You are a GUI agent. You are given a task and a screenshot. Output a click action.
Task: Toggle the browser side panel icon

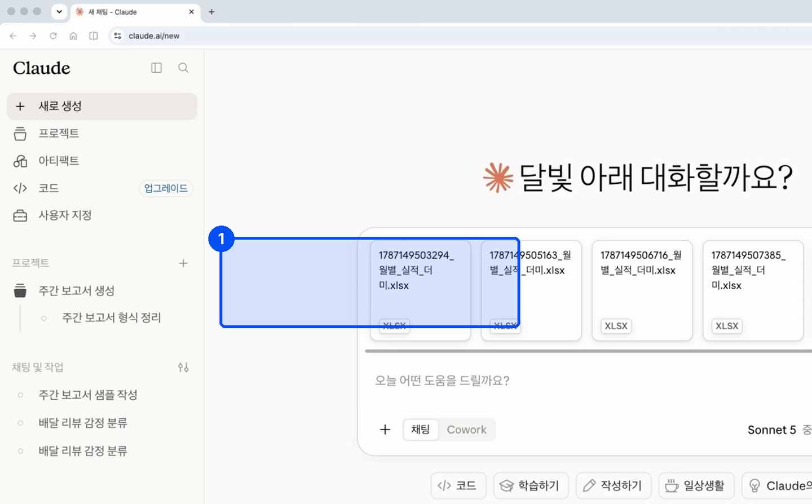(94, 36)
